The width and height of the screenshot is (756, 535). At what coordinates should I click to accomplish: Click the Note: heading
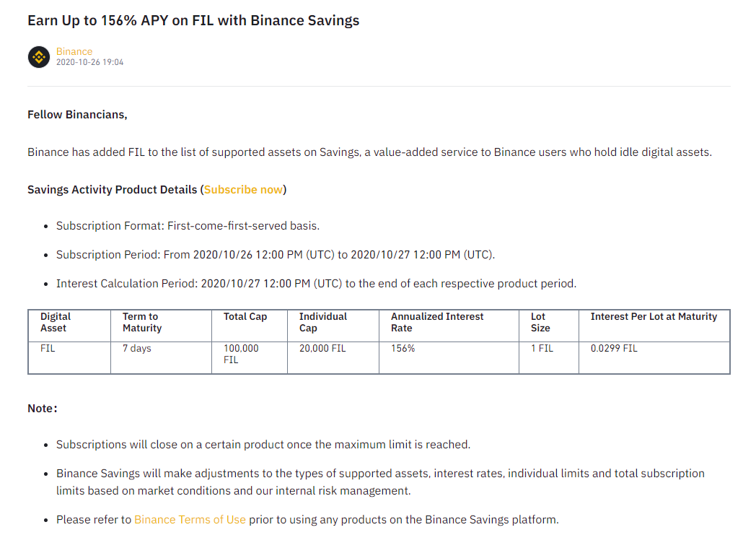[43, 409]
